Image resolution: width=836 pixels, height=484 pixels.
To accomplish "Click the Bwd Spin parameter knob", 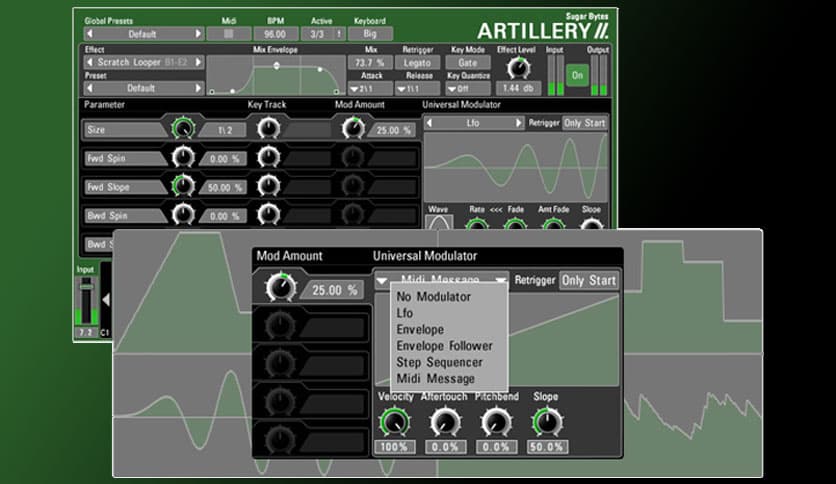I will tap(183, 214).
